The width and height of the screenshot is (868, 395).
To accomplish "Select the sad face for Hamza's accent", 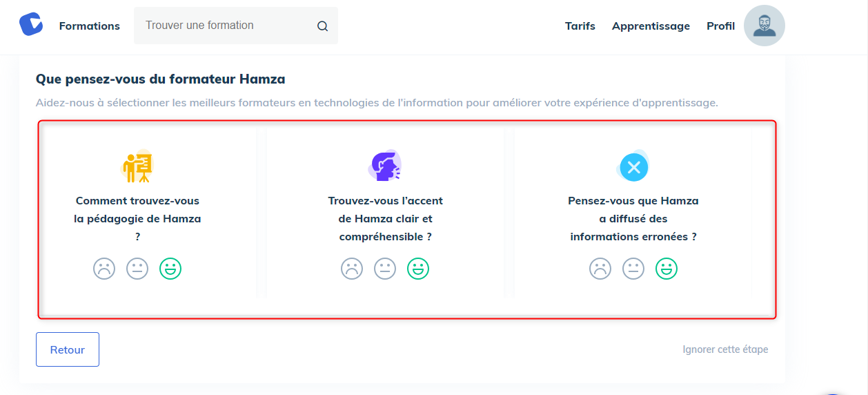I will pos(352,269).
